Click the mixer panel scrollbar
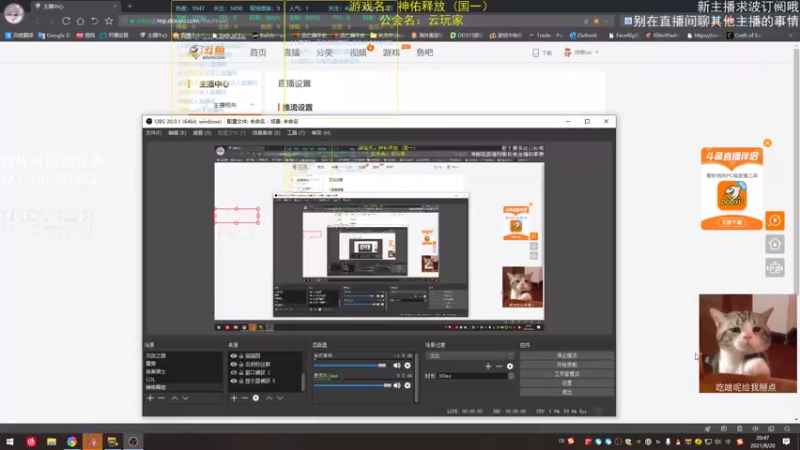The height and width of the screenshot is (450, 800). point(417,377)
